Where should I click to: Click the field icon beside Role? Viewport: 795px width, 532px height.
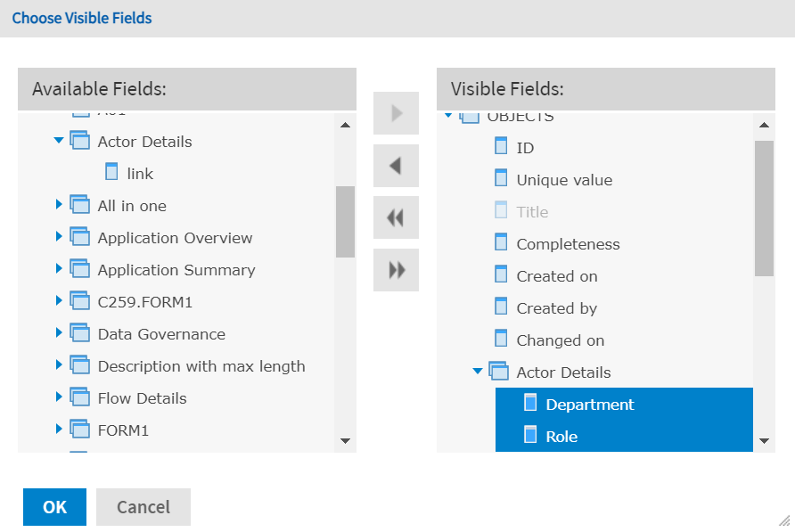point(530,435)
